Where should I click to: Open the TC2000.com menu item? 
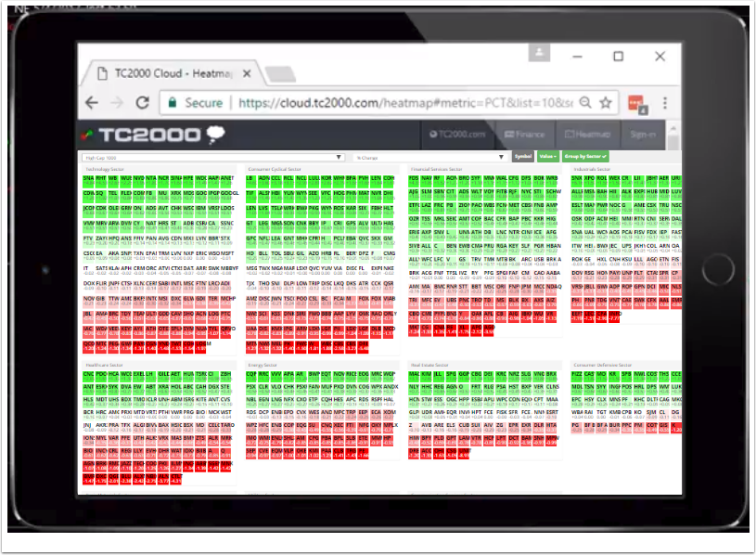pos(457,134)
